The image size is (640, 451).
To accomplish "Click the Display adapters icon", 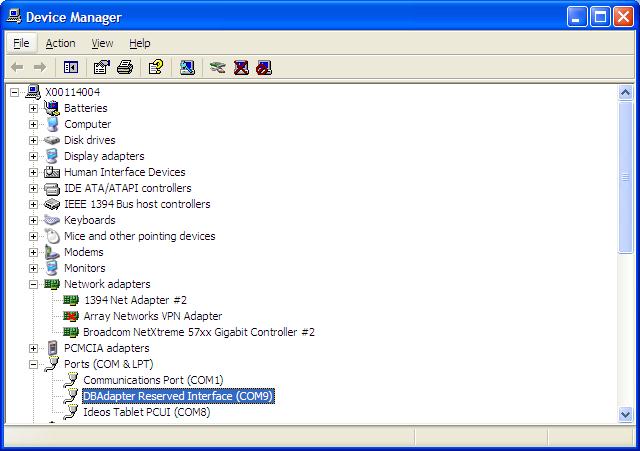I will pyautogui.click(x=52, y=156).
